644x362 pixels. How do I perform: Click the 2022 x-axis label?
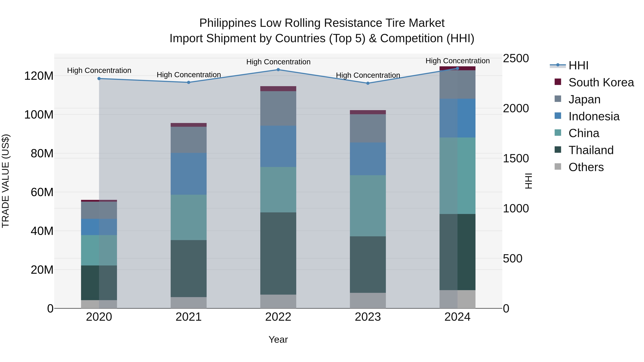click(278, 317)
